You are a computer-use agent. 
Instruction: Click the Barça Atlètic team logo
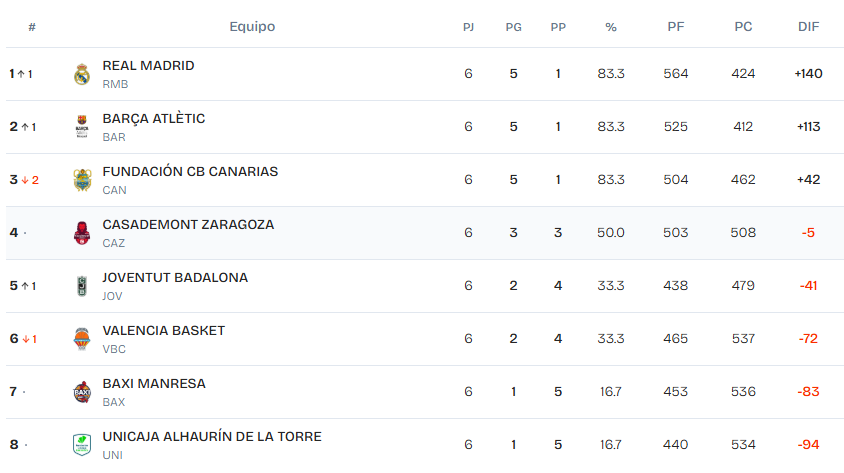coord(82,127)
